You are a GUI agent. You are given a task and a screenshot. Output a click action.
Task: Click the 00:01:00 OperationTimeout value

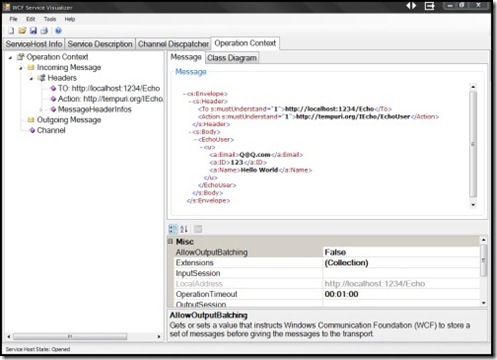pyautogui.click(x=341, y=294)
